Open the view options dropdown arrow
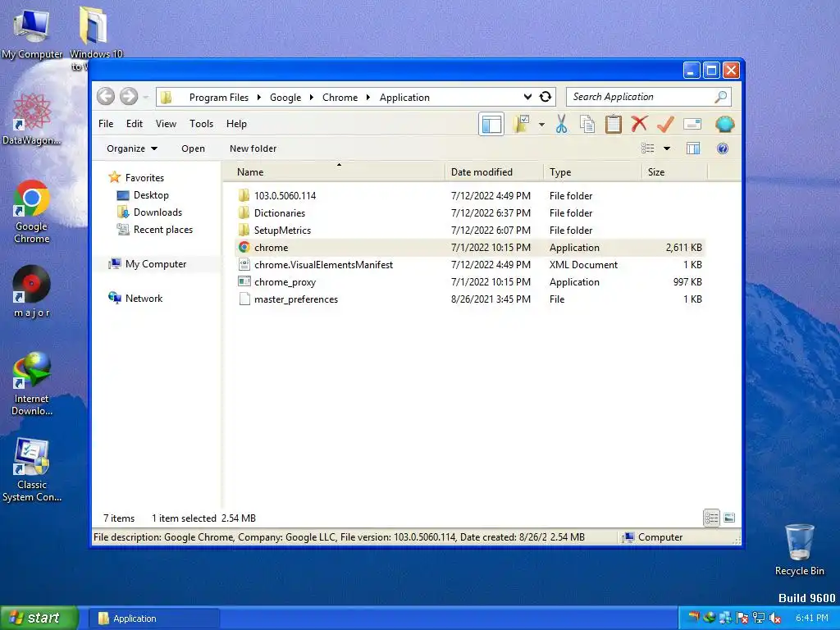This screenshot has height=630, width=840. [x=667, y=148]
